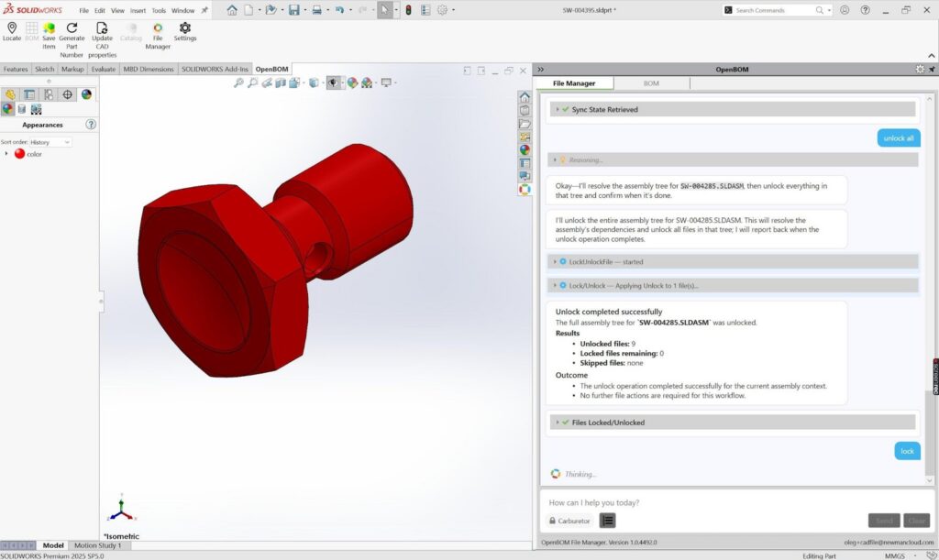Collapse the OpenBOM panel chevrons

click(541, 70)
